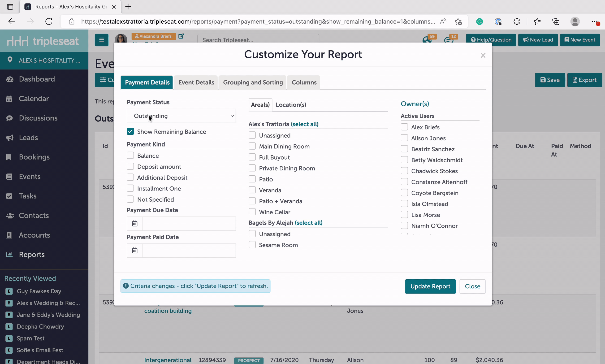Image resolution: width=605 pixels, height=364 pixels.
Task: Open the Payment Status dropdown
Action: pyautogui.click(x=181, y=116)
